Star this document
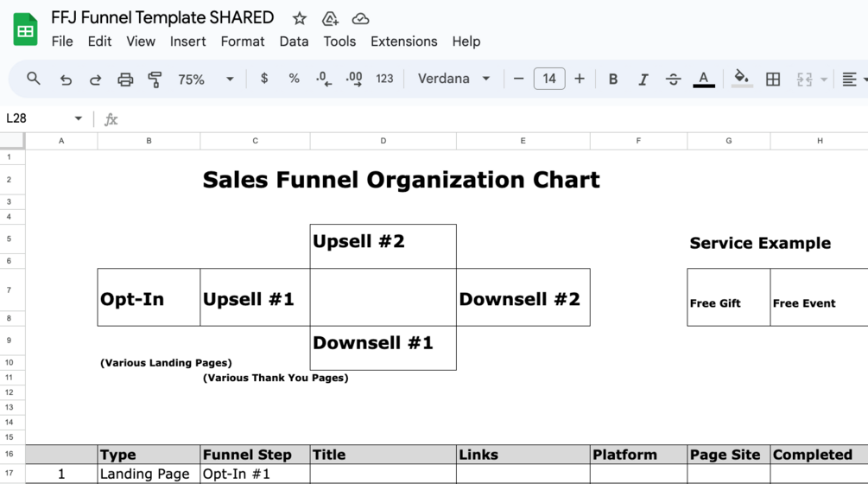Image resolution: width=868 pixels, height=484 pixels. point(299,18)
